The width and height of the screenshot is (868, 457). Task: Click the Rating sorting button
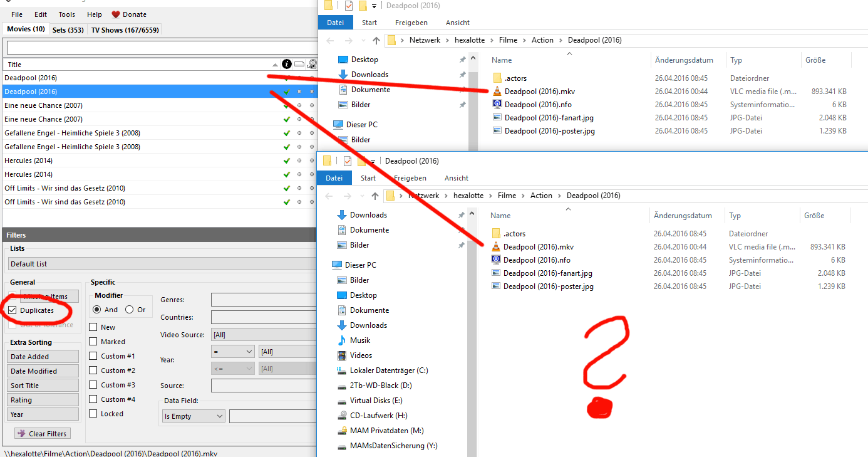click(43, 400)
